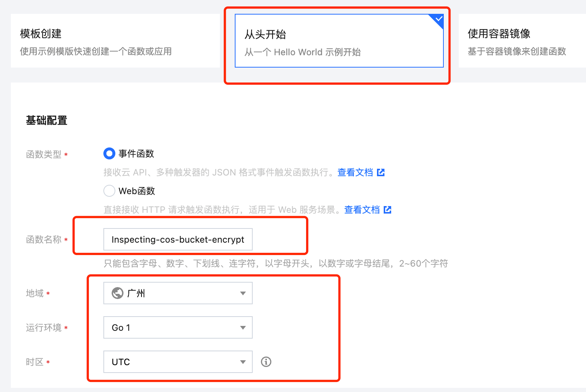Click external link icon after event function docs

coord(381,172)
